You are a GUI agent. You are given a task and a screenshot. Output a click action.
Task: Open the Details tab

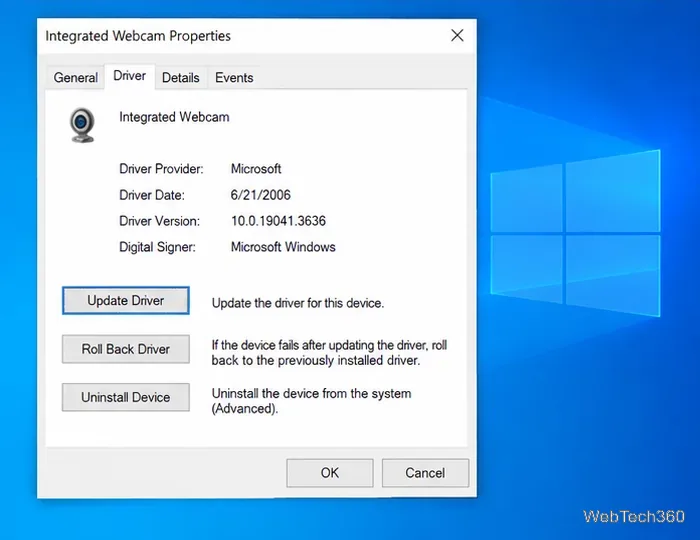pyautogui.click(x=180, y=78)
